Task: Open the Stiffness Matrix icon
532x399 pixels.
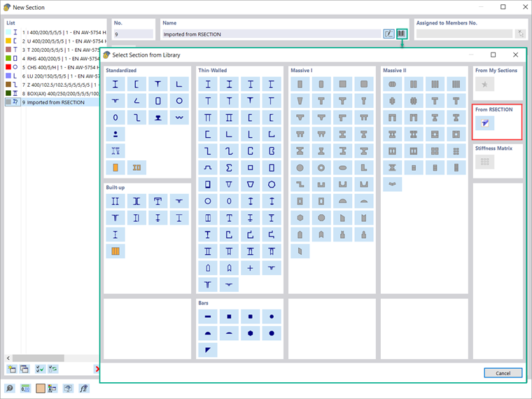Action: pos(484,162)
